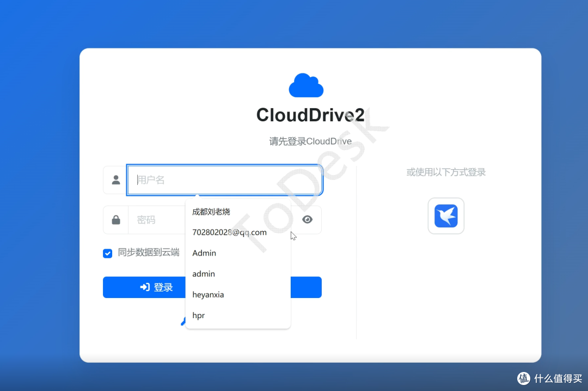Log in with the Feiniao bird icon

point(446,216)
